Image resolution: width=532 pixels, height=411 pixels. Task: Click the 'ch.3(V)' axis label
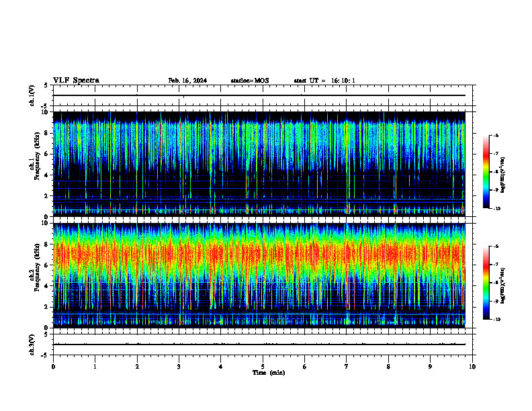(32, 345)
